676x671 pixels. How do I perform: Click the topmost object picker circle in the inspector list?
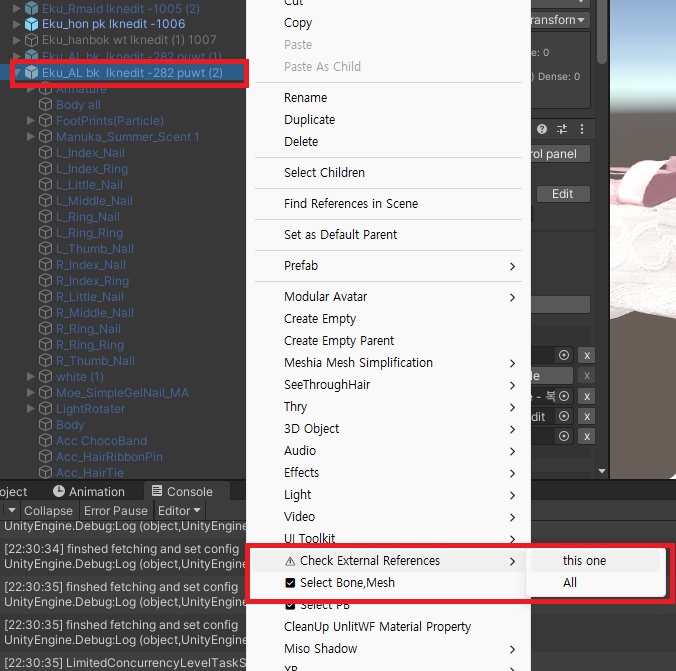pos(564,355)
